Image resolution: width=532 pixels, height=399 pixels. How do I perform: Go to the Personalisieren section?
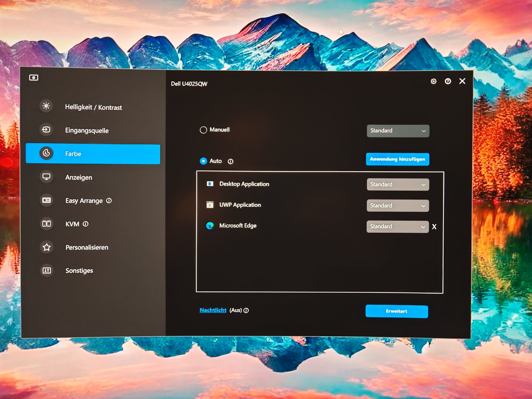tap(87, 247)
